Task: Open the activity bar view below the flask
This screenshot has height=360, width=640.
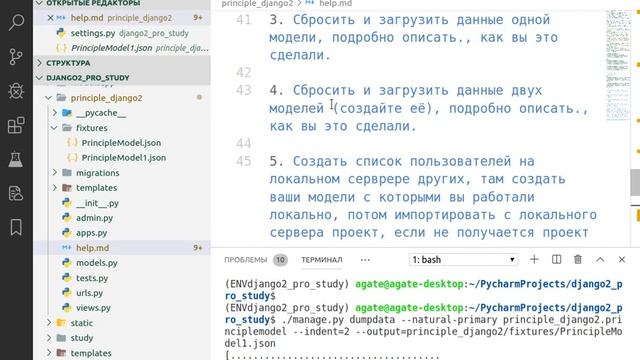Action: 16,193
